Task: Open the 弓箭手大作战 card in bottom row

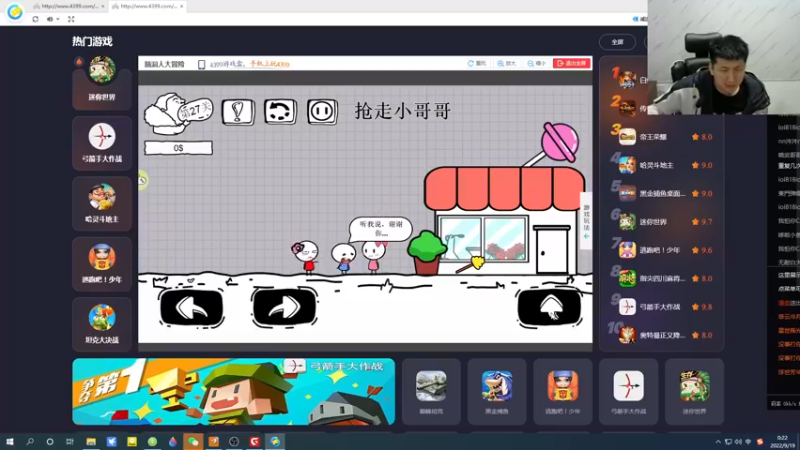Action: (x=629, y=391)
